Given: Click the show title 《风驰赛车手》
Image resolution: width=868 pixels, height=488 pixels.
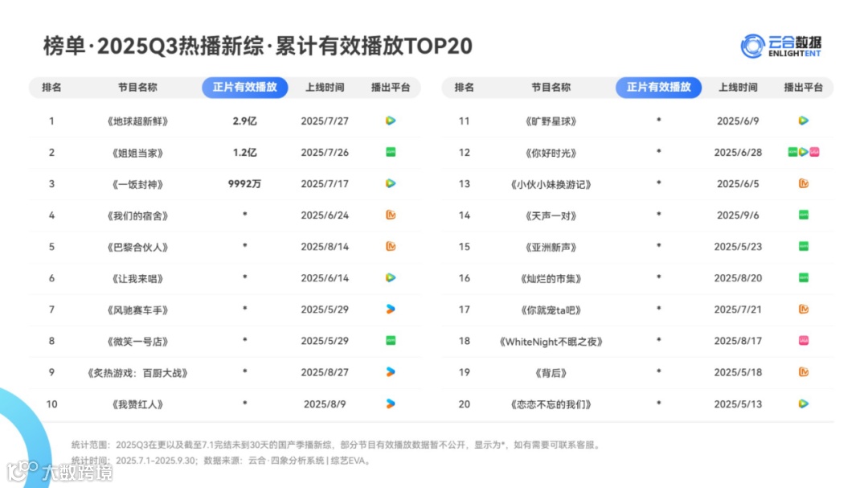Looking at the screenshot, I should click(137, 310).
